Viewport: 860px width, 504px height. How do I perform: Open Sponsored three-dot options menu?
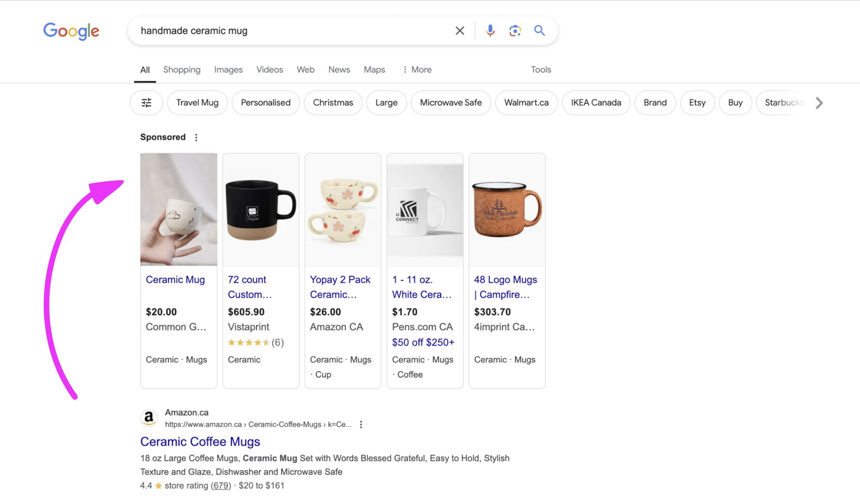click(196, 137)
